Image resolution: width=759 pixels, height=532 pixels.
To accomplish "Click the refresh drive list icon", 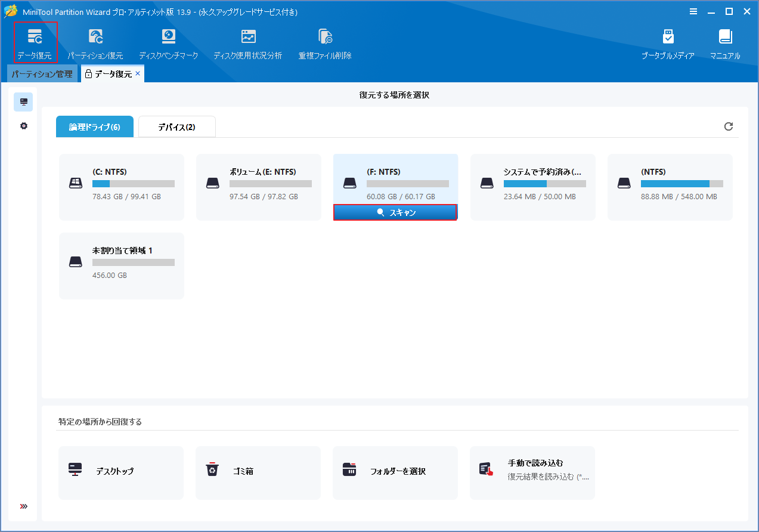I will pos(728,126).
